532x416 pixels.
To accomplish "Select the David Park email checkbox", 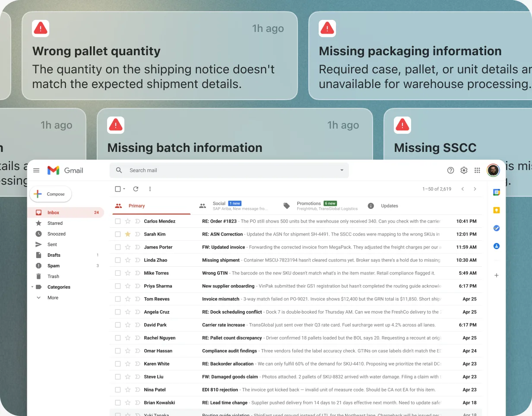I will point(118,325).
